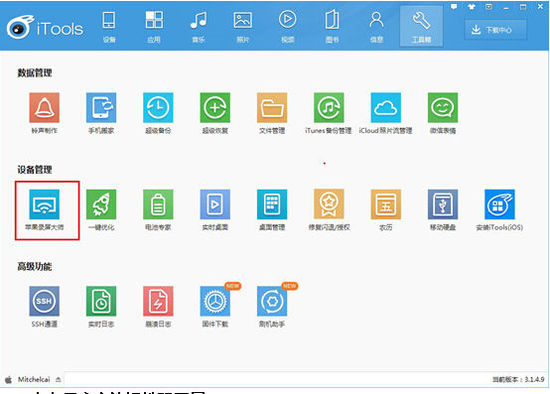This screenshot has width=550, height=394.
Task: Click the Mitchelcai device name
Action: tap(34, 380)
